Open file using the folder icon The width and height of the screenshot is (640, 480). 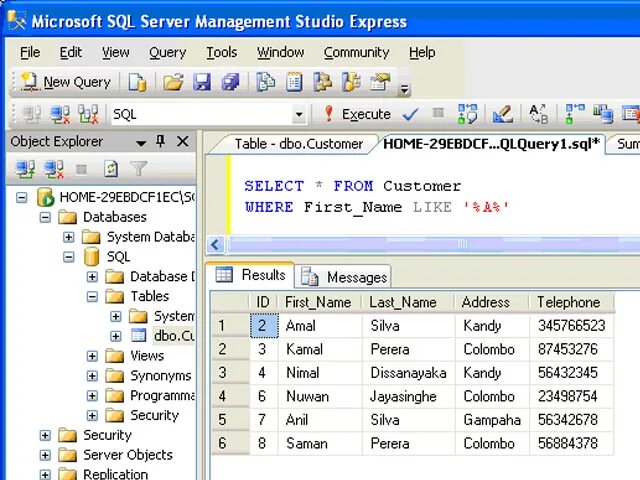pos(173,82)
